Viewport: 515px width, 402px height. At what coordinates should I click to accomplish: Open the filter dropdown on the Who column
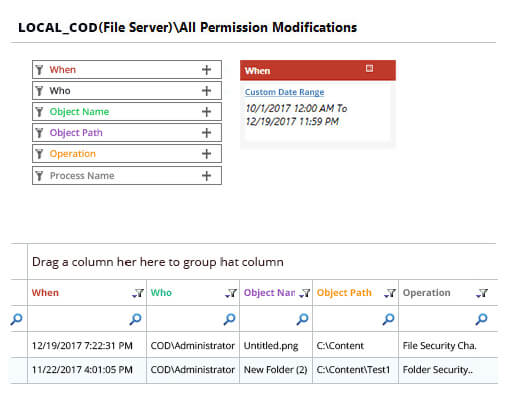point(231,293)
